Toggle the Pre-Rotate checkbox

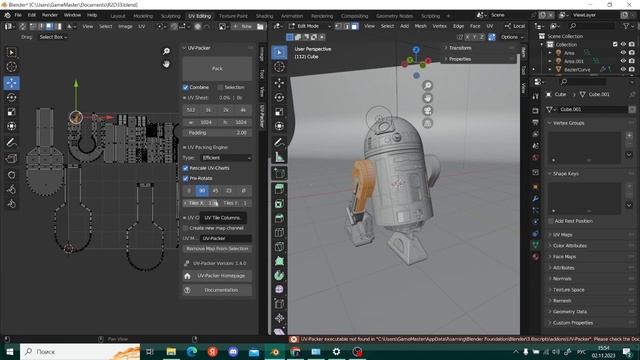(186, 178)
